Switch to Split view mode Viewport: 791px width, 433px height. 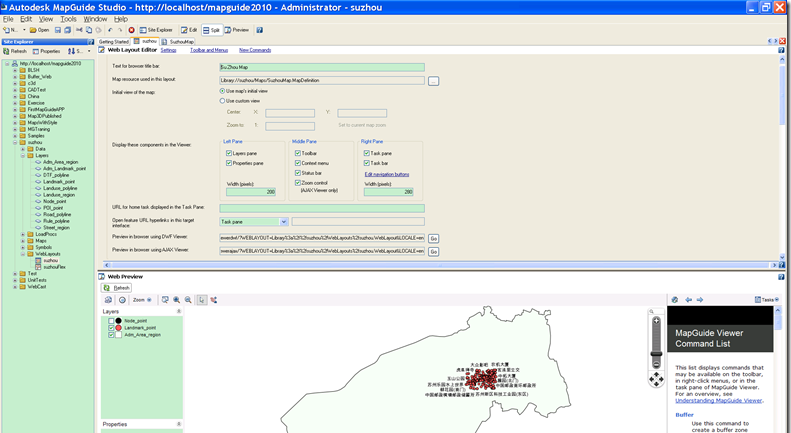(211, 30)
